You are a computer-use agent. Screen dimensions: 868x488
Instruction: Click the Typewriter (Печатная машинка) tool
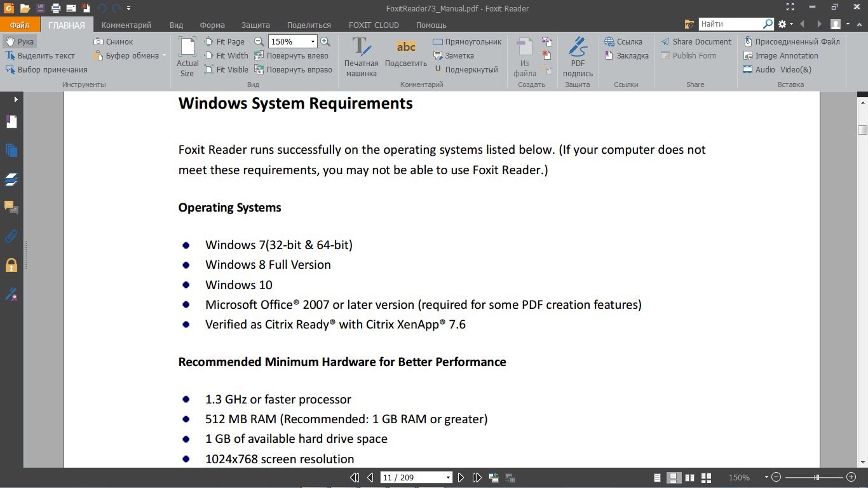361,56
